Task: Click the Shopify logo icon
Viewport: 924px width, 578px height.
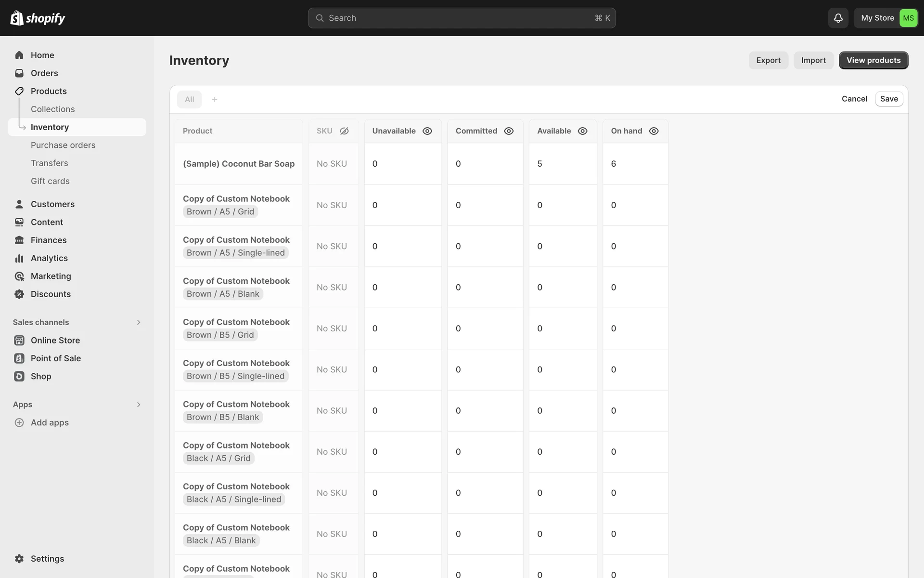Action: pos(17,18)
